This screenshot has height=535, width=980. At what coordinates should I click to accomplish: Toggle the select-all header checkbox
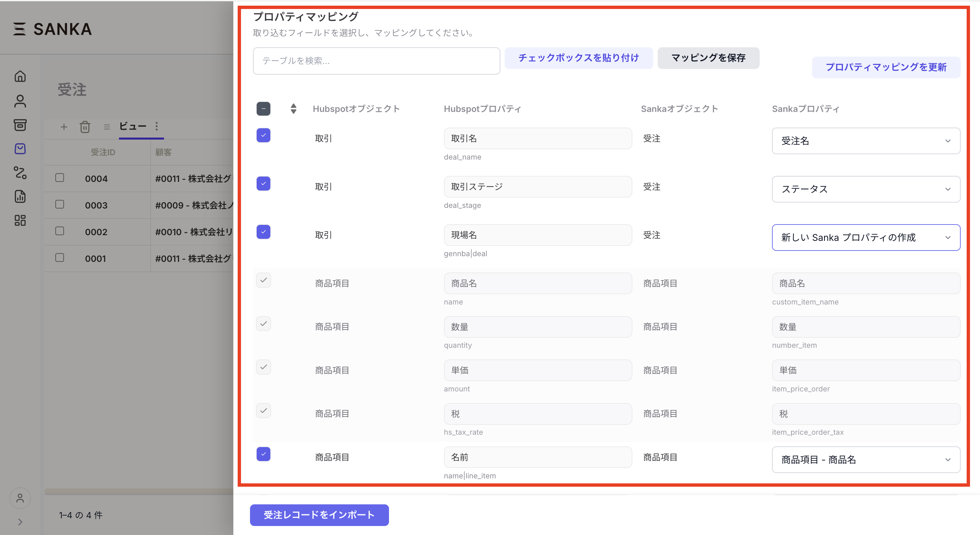click(x=263, y=109)
